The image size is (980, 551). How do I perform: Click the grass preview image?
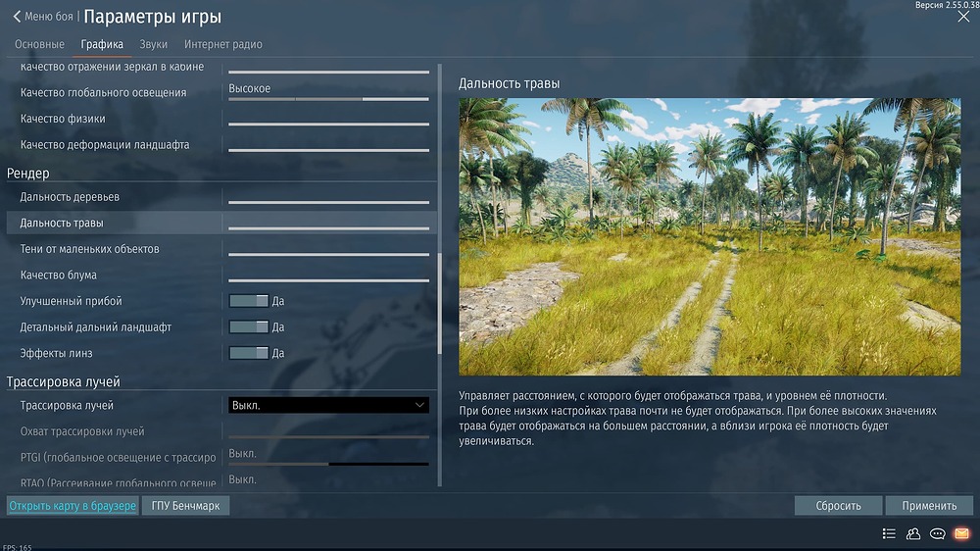[710, 236]
